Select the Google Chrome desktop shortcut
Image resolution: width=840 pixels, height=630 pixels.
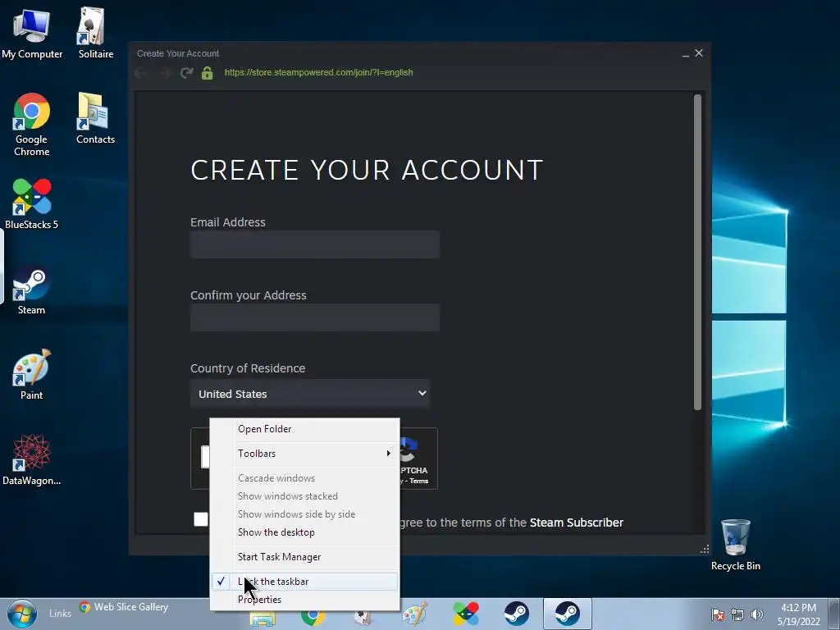tap(32, 125)
